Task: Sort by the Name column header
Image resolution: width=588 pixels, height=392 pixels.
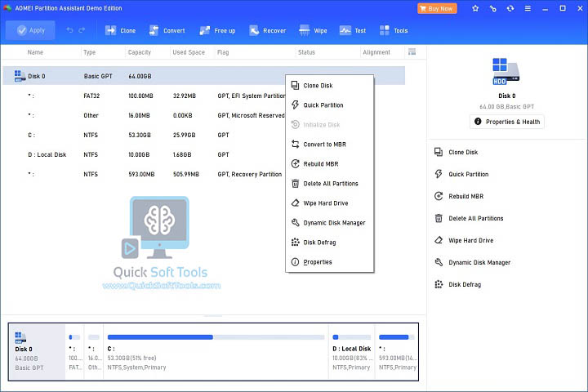Action: pos(35,52)
